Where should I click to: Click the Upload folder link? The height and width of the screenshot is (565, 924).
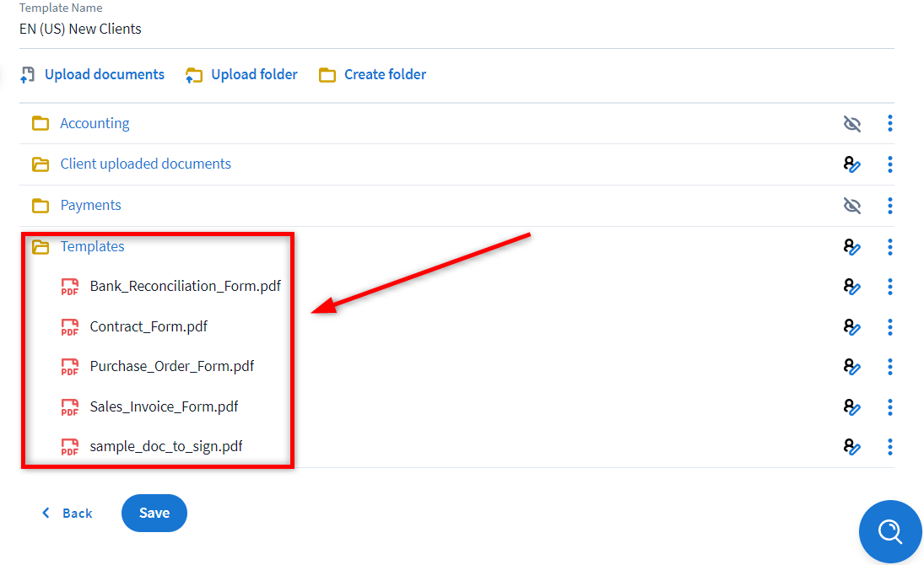tap(253, 75)
